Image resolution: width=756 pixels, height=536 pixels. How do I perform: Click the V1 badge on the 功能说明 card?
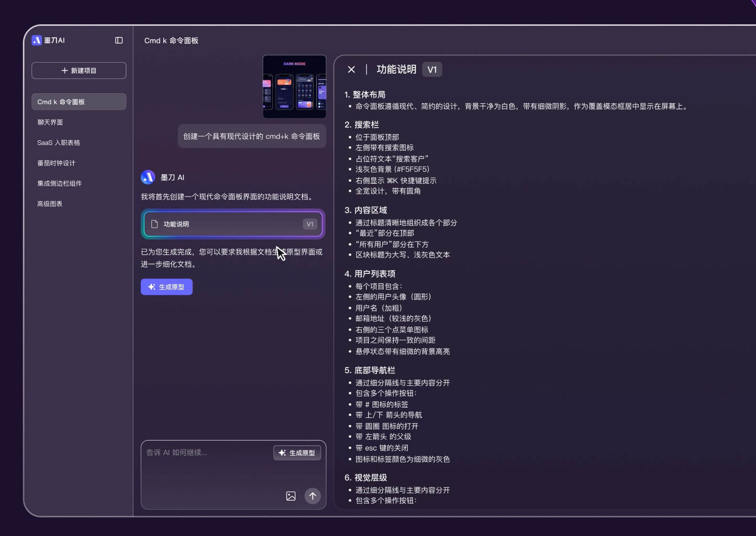(310, 224)
